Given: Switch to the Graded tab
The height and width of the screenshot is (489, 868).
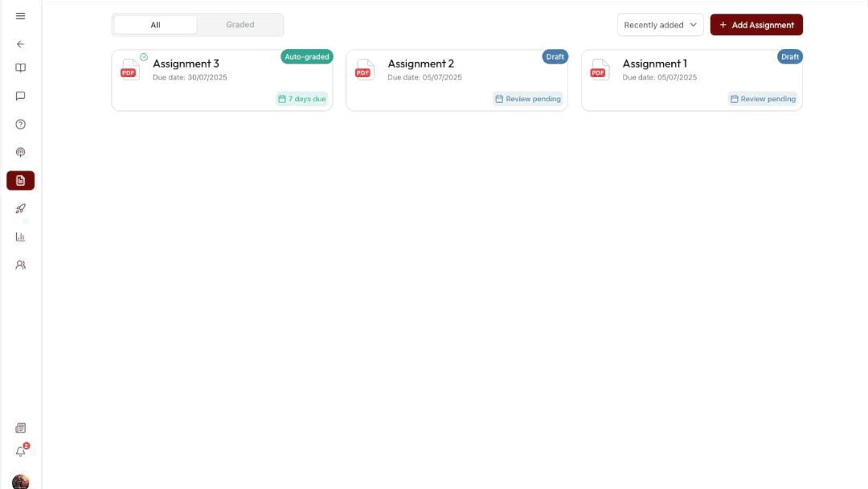Looking at the screenshot, I should [x=240, y=25].
